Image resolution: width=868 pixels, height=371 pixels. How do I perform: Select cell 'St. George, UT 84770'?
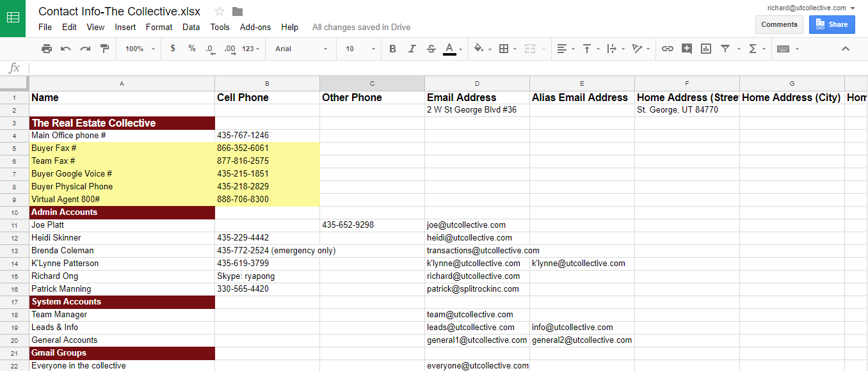point(687,110)
